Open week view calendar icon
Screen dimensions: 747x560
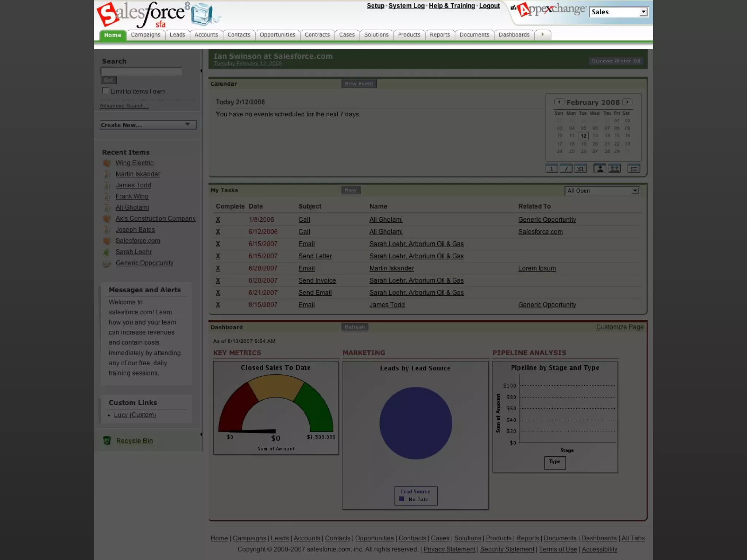(566, 169)
